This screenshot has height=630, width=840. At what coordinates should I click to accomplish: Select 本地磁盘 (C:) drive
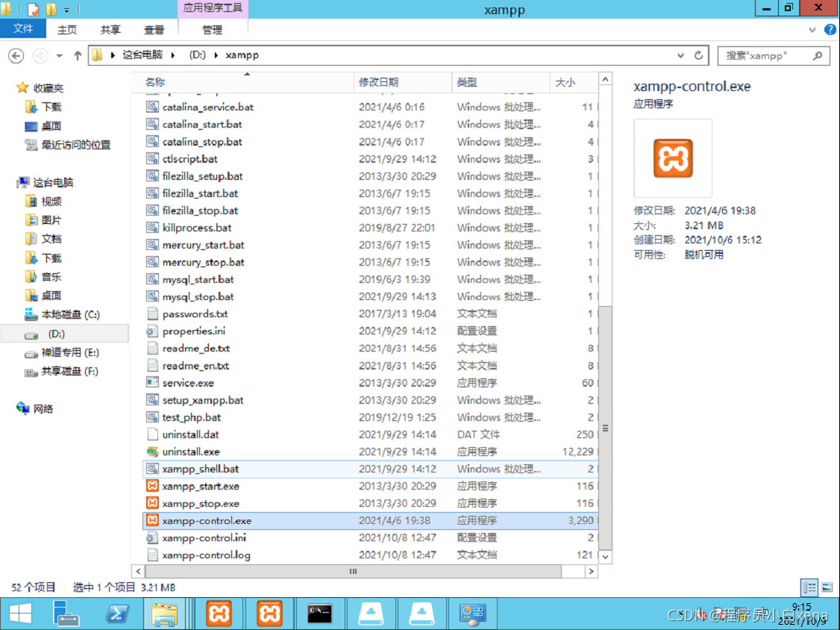[71, 314]
